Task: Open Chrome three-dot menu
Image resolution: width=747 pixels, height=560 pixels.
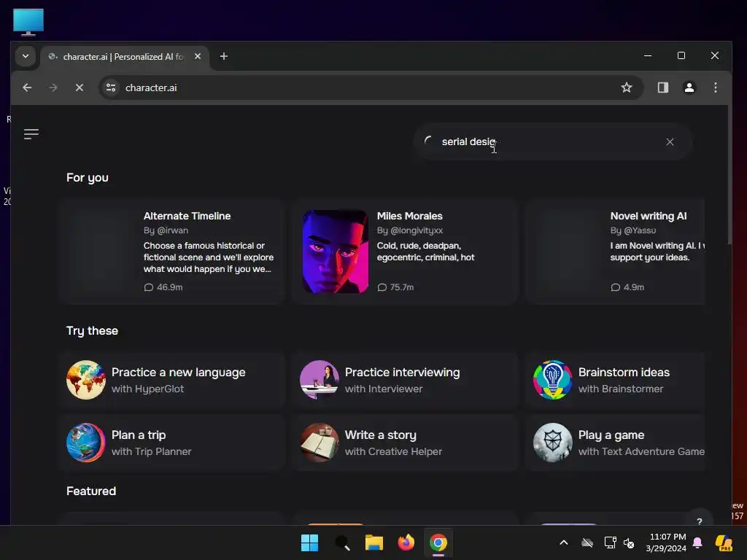Action: [715, 87]
